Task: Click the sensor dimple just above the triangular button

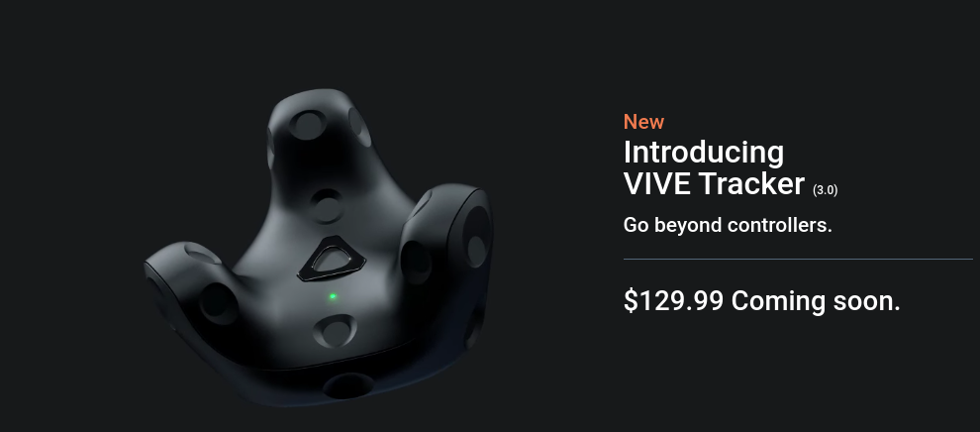Action: pyautogui.click(x=327, y=205)
